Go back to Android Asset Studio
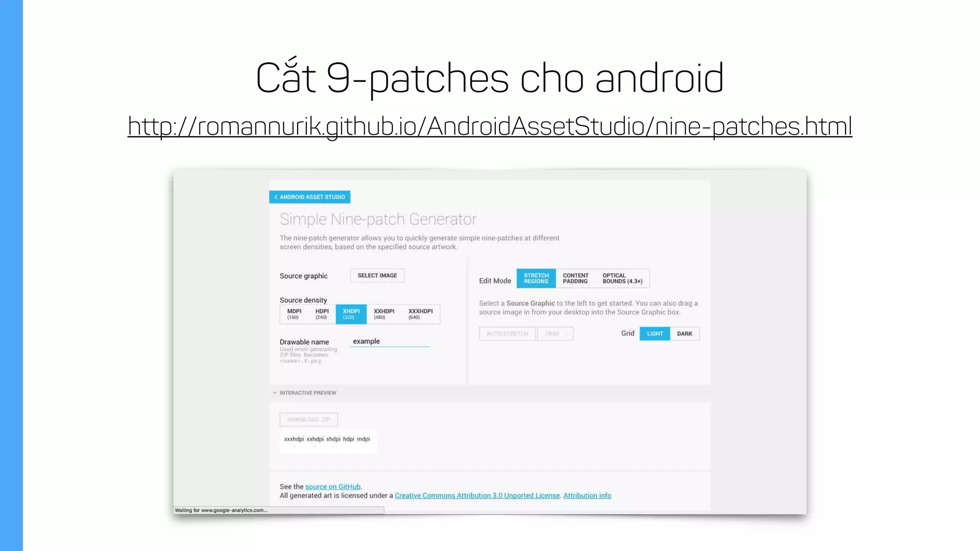The width and height of the screenshot is (980, 551). click(310, 197)
